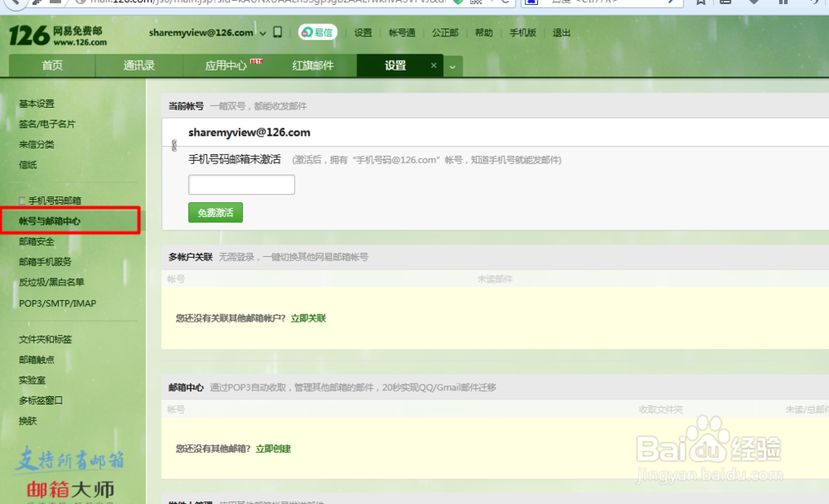This screenshot has width=829, height=504.
Task: Open 邮箱安全 settings
Action: (36, 242)
